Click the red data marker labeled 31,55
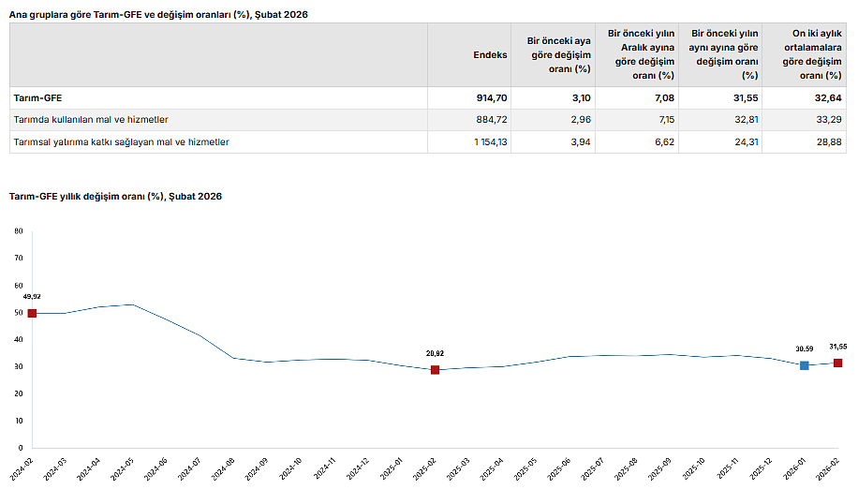 tap(837, 363)
